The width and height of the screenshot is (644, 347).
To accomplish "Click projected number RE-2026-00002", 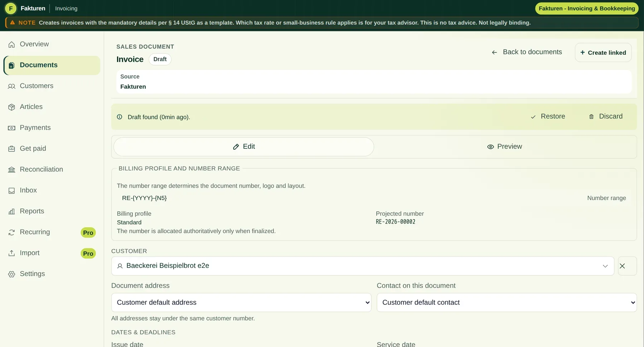I will [x=395, y=222].
